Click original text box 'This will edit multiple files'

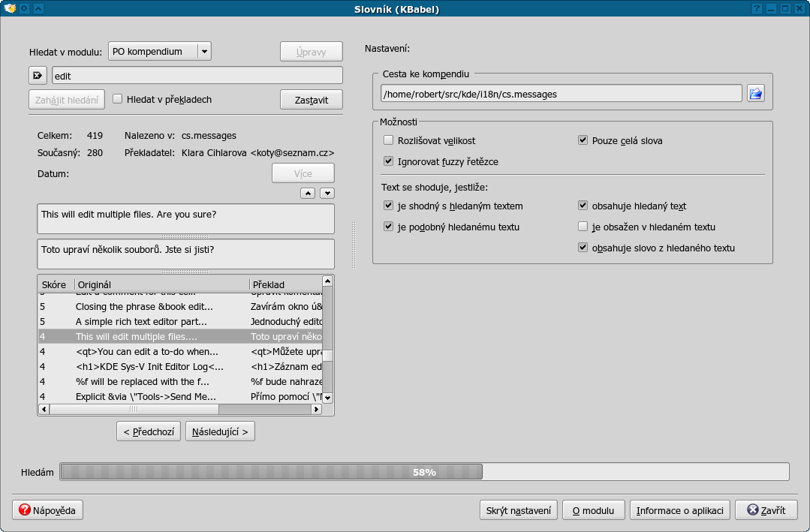tap(185, 218)
